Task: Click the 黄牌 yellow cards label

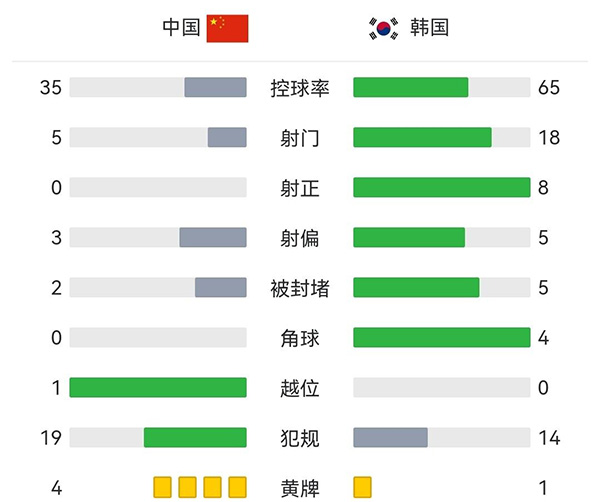Action: click(x=300, y=488)
